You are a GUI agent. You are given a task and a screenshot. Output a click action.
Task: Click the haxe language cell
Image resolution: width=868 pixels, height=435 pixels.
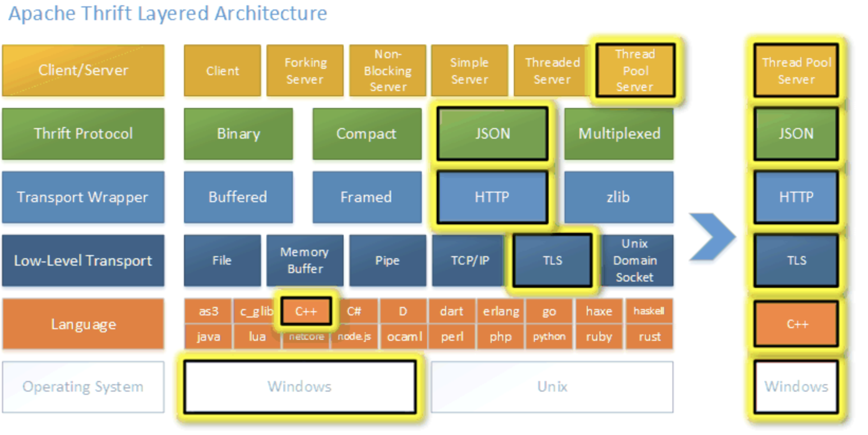pos(598,311)
